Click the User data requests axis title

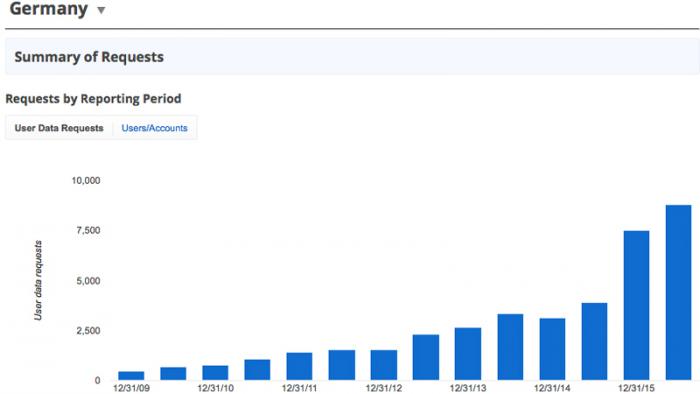pos(38,280)
